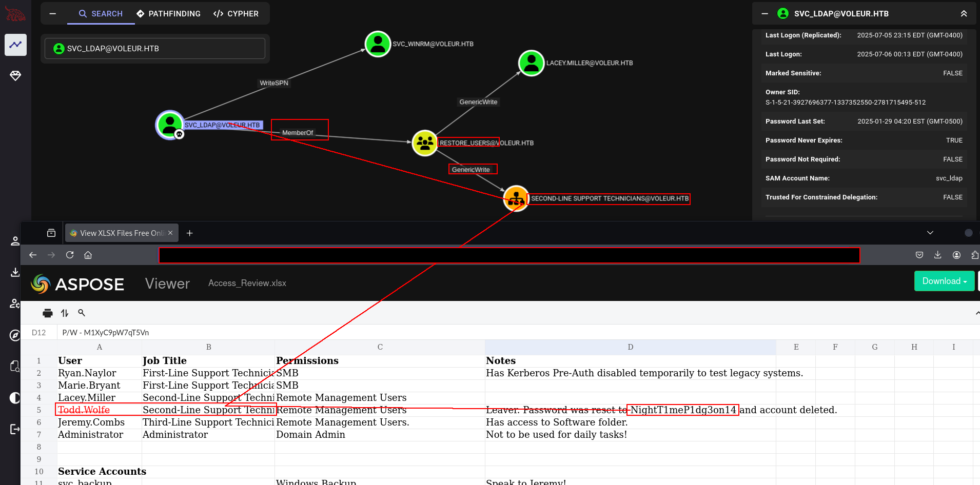Open the Download dropdown button
The height and width of the screenshot is (485, 980).
pyautogui.click(x=944, y=281)
